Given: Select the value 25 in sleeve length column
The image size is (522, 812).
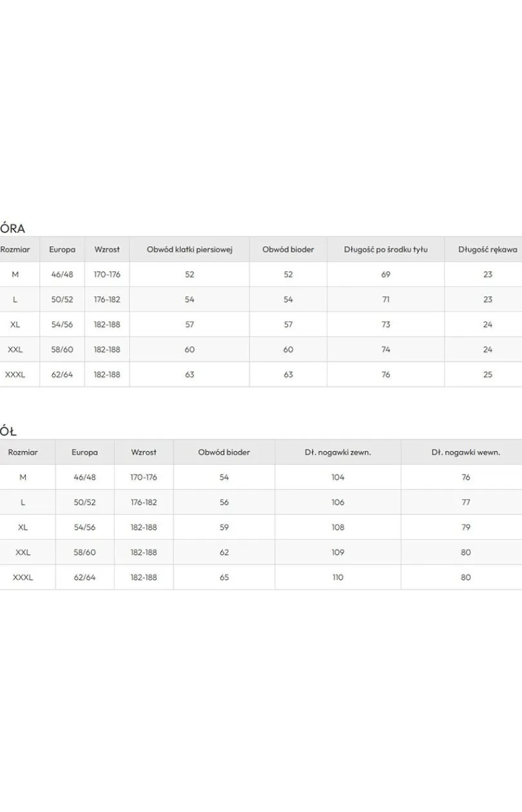Looking at the screenshot, I should (x=488, y=374).
